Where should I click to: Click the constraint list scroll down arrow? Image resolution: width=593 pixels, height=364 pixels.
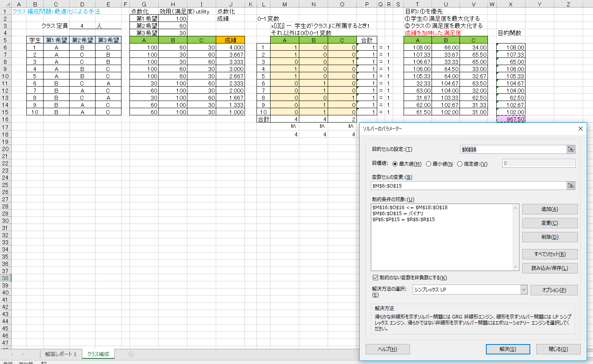[x=515, y=267]
